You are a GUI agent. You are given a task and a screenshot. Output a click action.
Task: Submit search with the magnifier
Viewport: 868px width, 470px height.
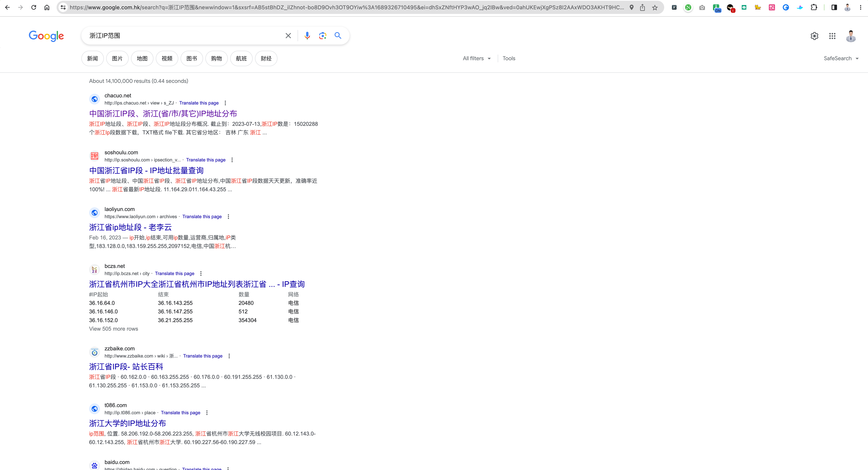click(338, 36)
